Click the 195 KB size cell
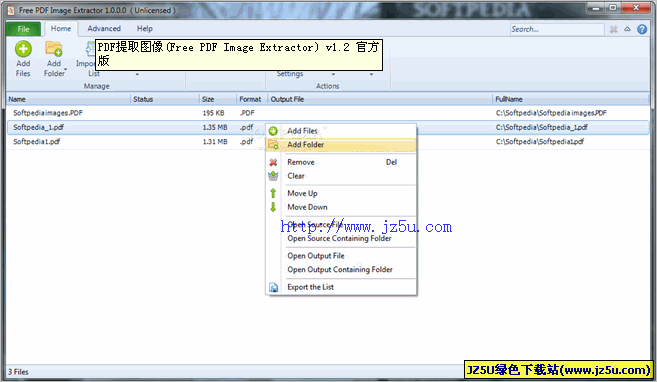This screenshot has width=657, height=382. pos(214,113)
